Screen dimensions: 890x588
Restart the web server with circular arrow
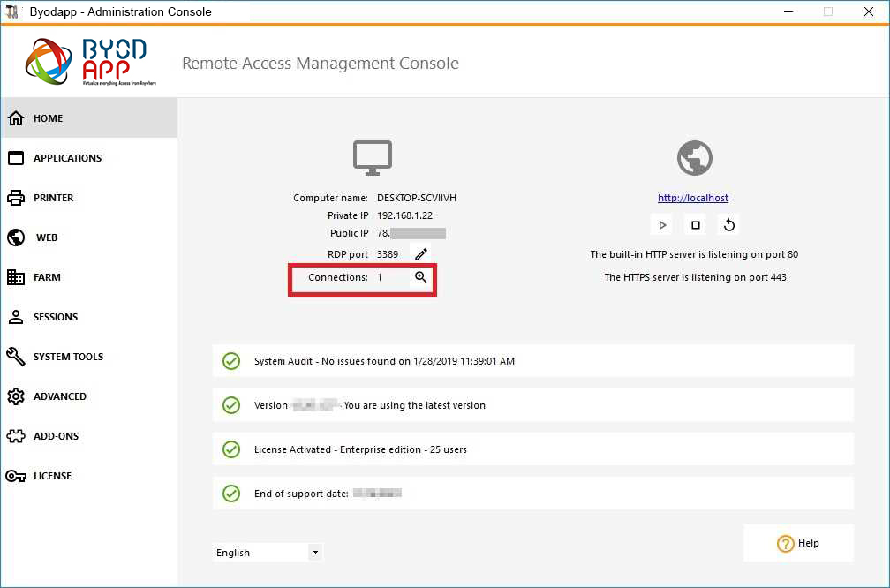click(728, 225)
